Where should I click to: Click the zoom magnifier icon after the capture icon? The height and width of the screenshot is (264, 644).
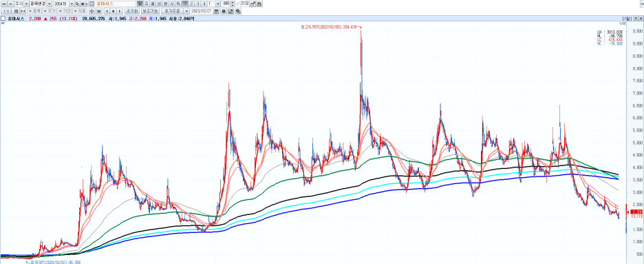pos(238,11)
